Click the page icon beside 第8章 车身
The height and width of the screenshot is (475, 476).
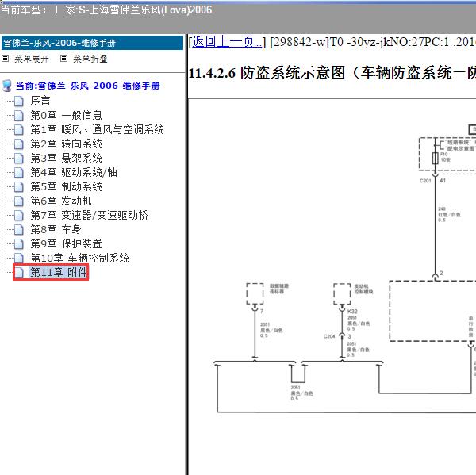click(19, 229)
